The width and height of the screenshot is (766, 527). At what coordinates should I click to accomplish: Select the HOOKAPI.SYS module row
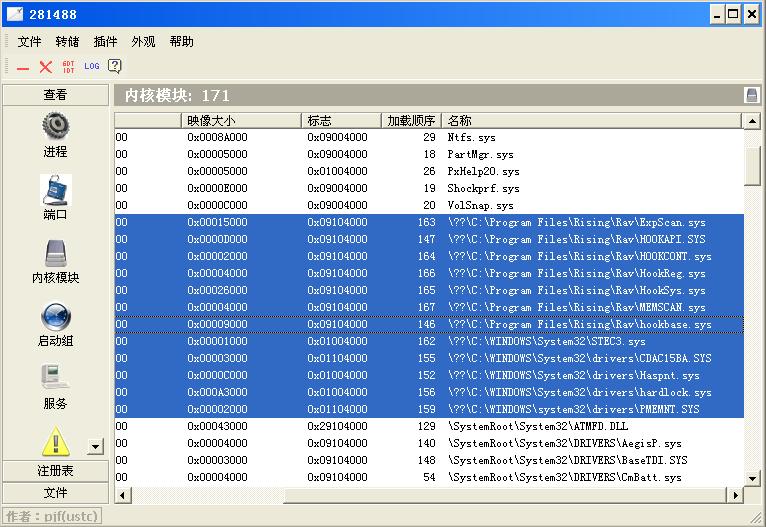[x=429, y=239]
